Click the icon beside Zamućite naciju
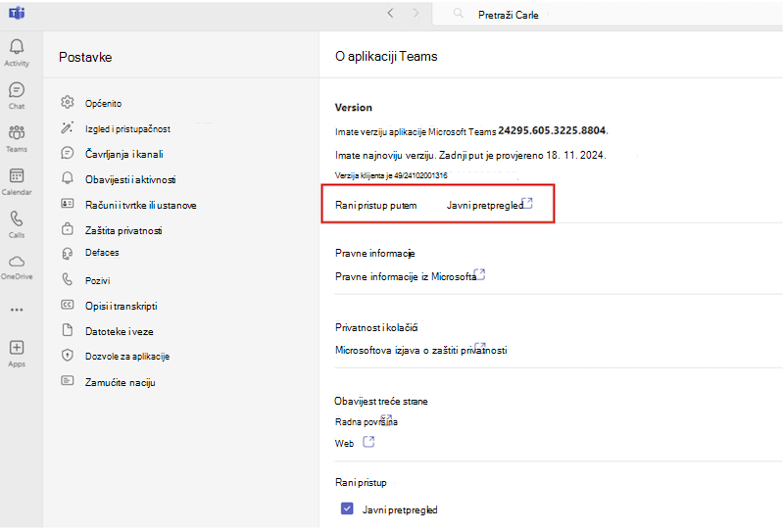 (68, 381)
